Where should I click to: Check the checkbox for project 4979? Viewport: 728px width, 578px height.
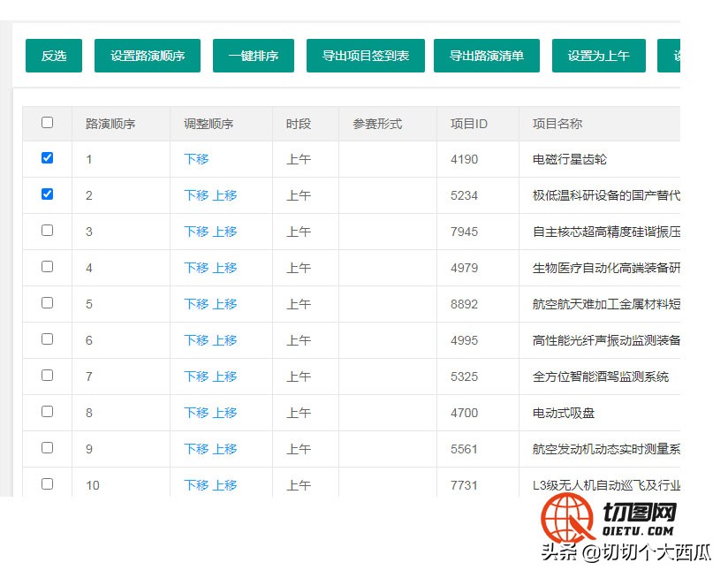pyautogui.click(x=47, y=267)
